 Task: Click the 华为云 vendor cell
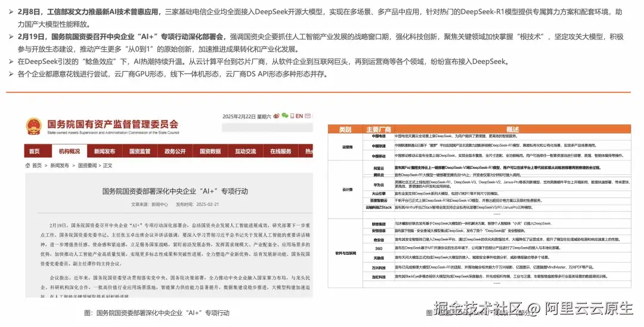[379, 185]
